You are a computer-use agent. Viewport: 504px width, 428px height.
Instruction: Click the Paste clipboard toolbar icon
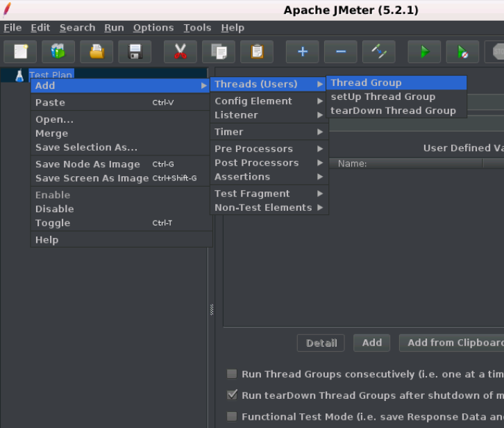click(257, 51)
